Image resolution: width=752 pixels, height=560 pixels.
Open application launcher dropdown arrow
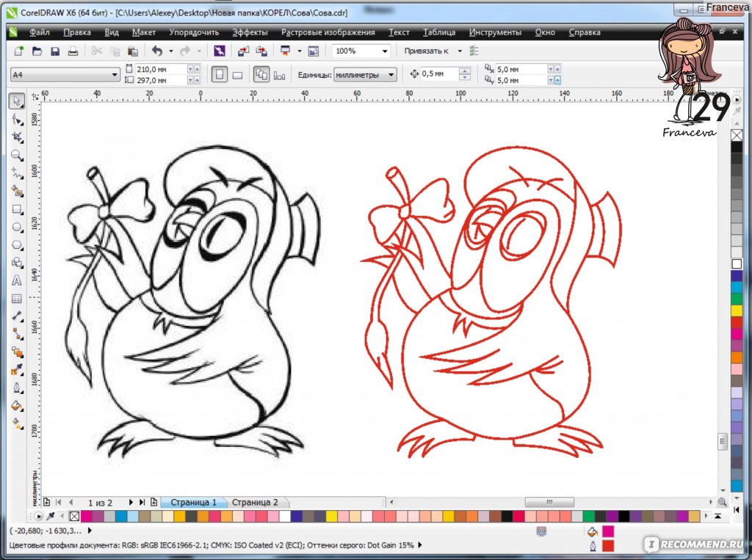(x=300, y=51)
